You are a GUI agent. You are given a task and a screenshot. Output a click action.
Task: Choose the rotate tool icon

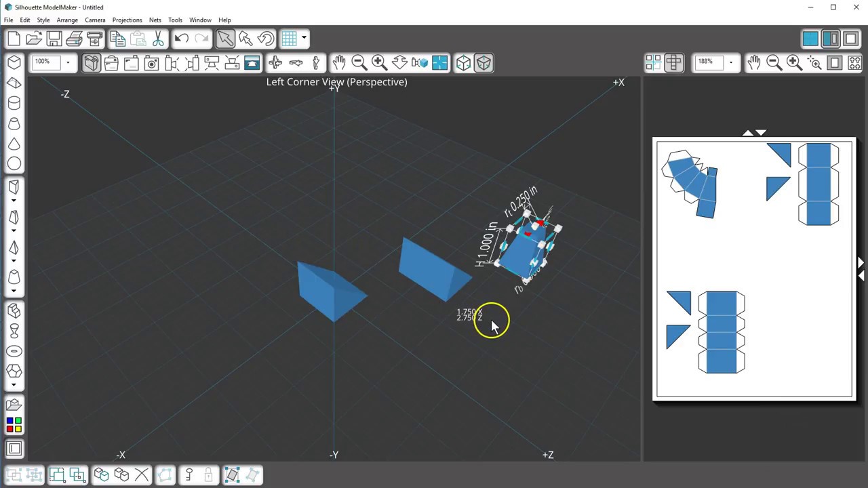(x=266, y=39)
